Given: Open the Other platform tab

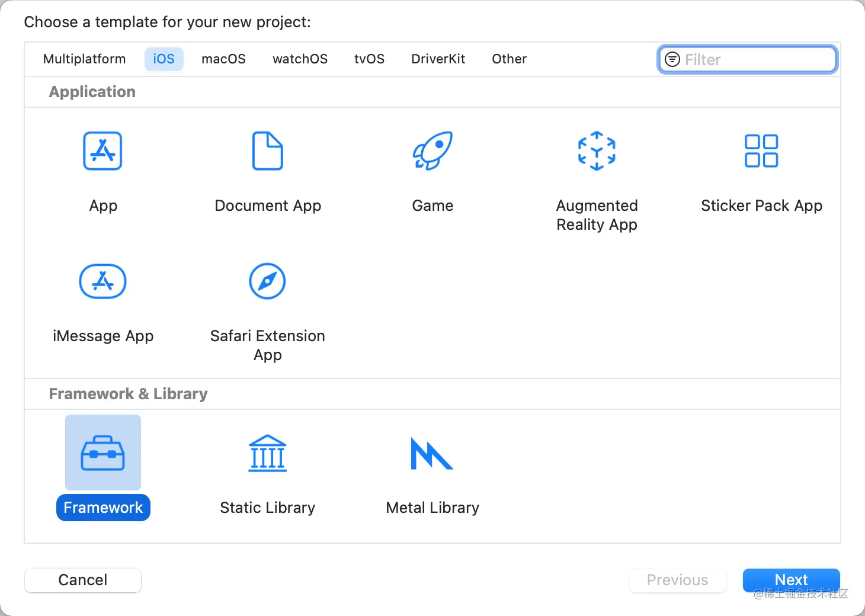Looking at the screenshot, I should [x=510, y=59].
